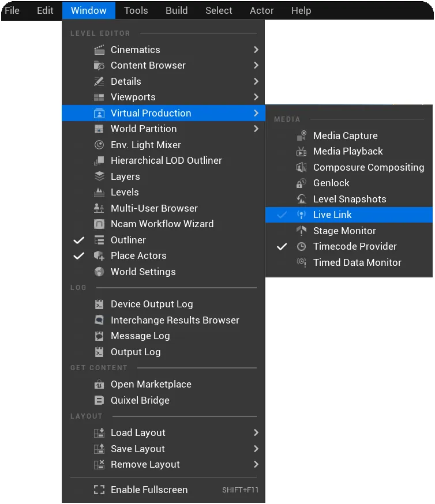
Task: Click the World Settings globe icon
Action: (x=99, y=272)
